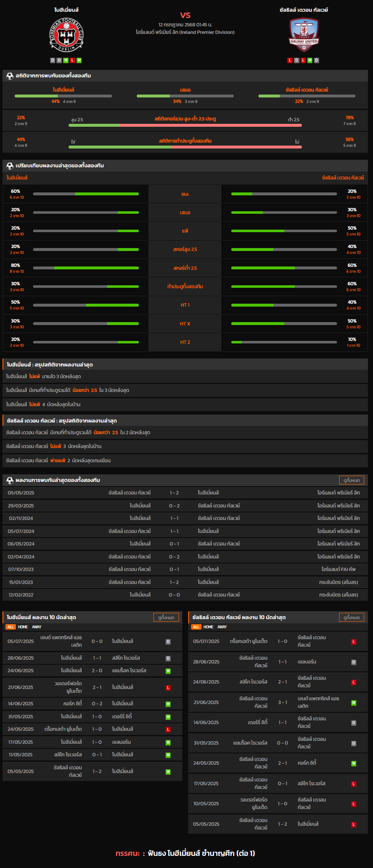This screenshot has height=868, width=373.
Task: Click Bohemians 44% head-to-head win bar
Action: [x=63, y=96]
